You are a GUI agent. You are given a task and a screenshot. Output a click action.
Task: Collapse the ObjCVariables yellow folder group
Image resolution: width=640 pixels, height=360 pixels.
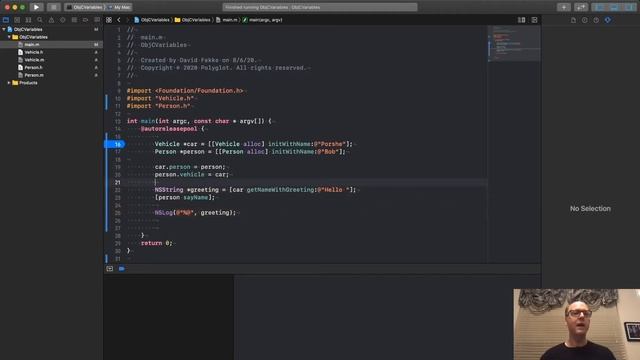pos(9,37)
